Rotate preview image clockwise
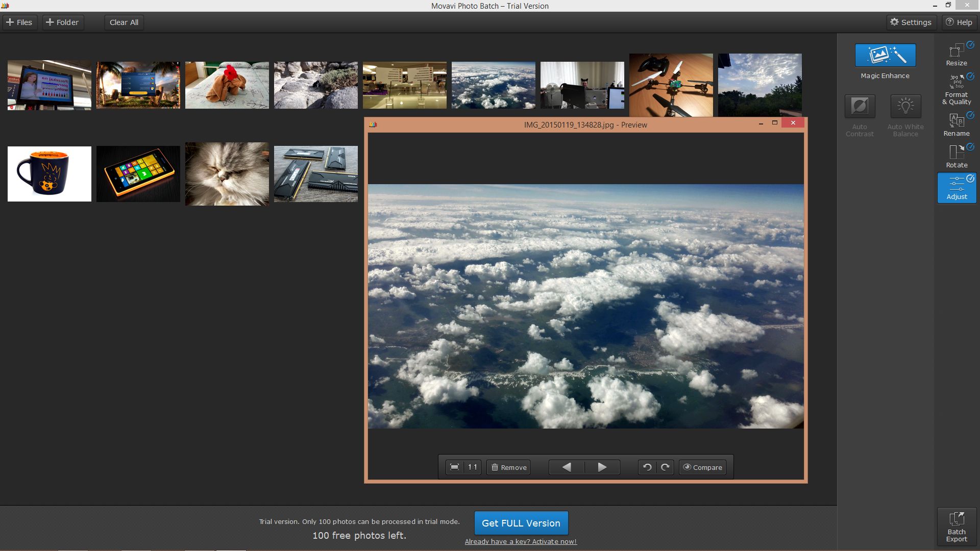This screenshot has width=980, height=551. 665,467
